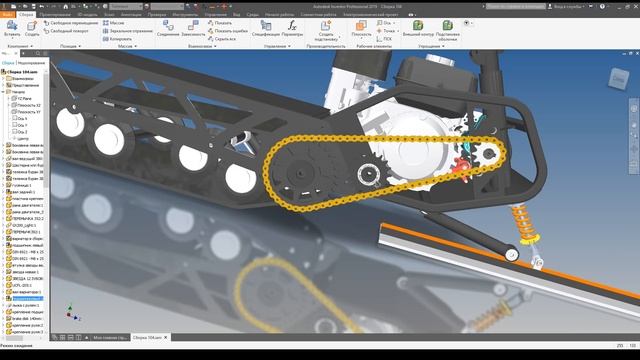Select the Свободный поворот (Free Rotate) tool
Viewport: 640px width, 360px height.
point(66,31)
